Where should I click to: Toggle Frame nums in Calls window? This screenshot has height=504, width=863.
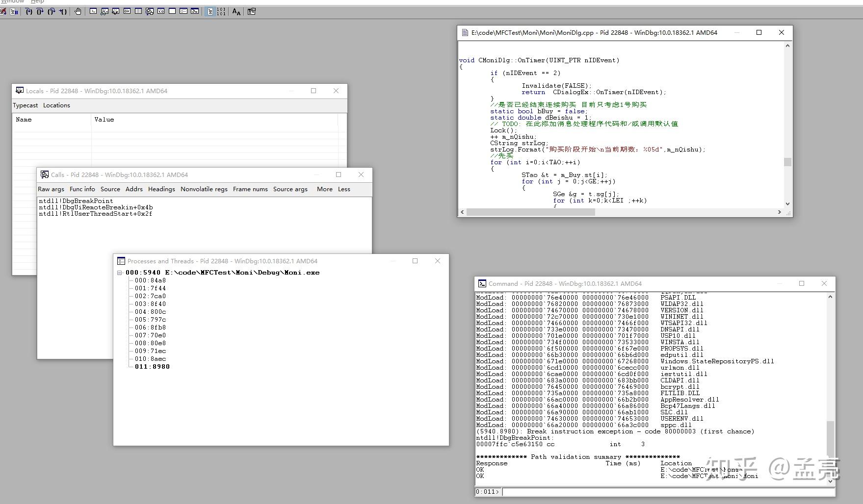tap(250, 189)
